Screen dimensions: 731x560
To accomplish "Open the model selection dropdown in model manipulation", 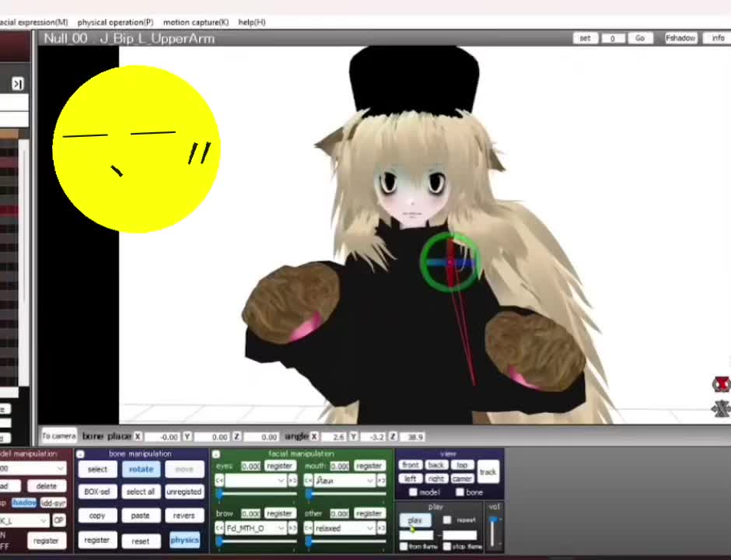I will pos(33,468).
